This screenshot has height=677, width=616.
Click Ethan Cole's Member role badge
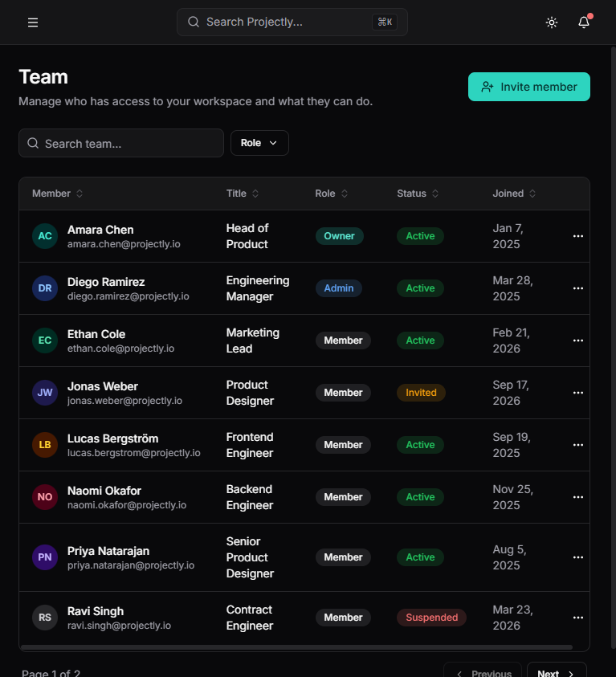pyautogui.click(x=343, y=341)
